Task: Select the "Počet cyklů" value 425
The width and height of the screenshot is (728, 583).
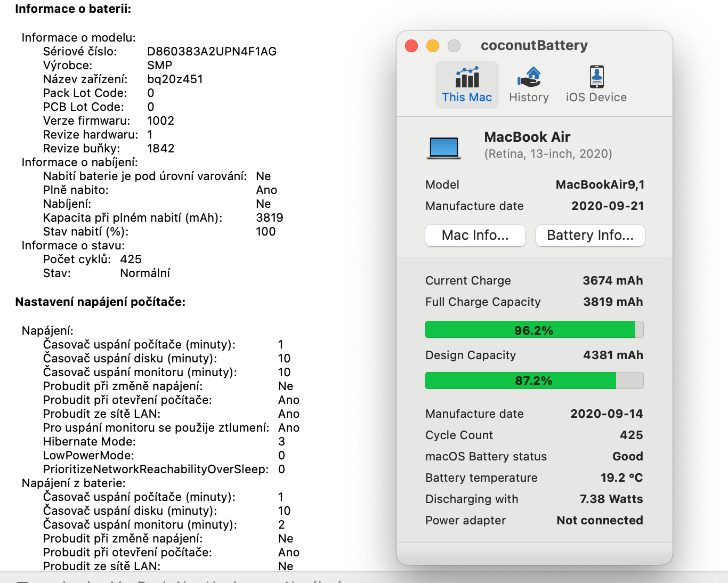Action: click(x=131, y=260)
